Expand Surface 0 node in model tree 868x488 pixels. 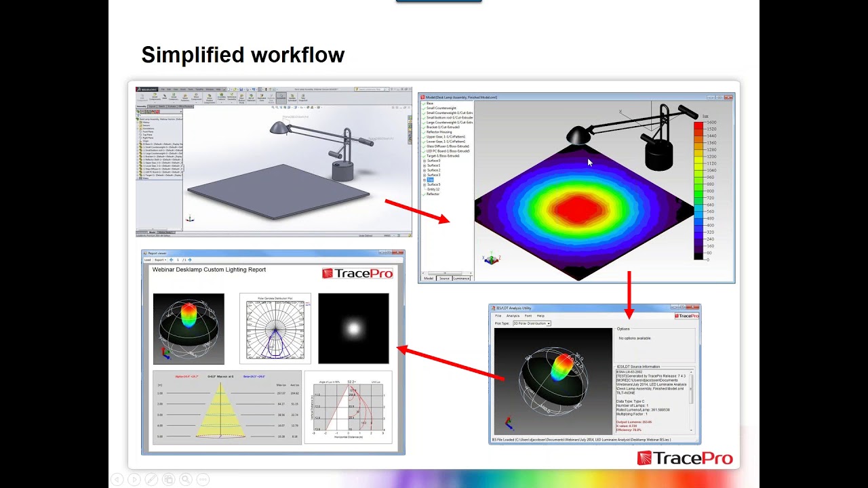pos(425,161)
